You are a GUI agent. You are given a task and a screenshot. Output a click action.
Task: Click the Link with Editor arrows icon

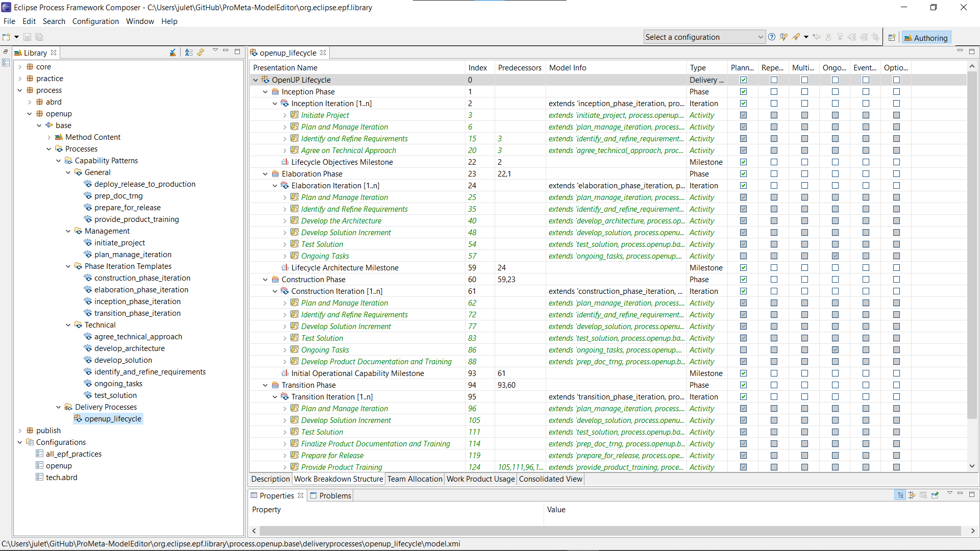[201, 53]
